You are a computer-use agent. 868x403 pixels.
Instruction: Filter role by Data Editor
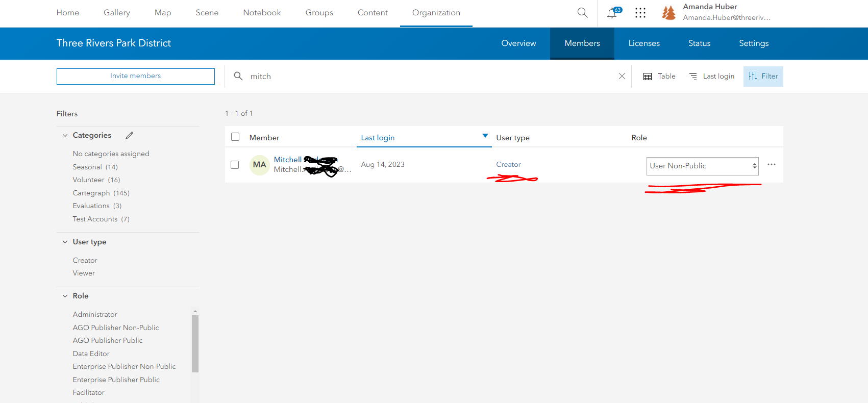pyautogui.click(x=91, y=354)
